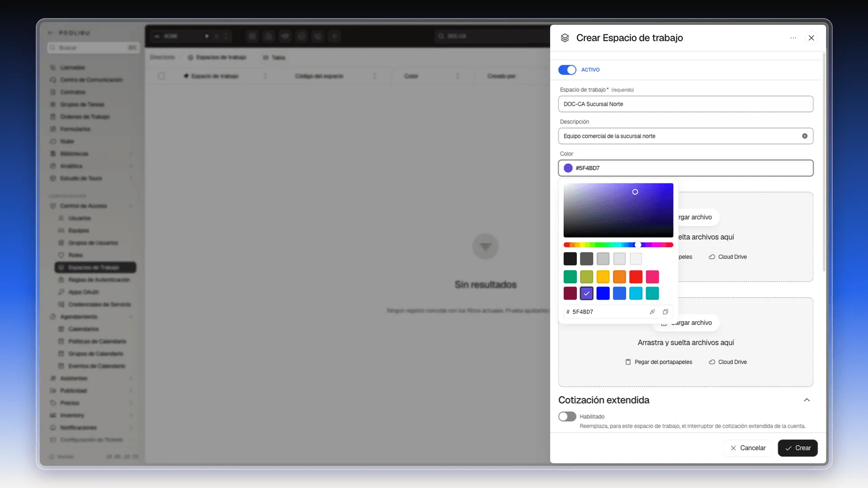Copy the hex code 5F4BD7 with copy icon
868x488 pixels.
coord(665,312)
